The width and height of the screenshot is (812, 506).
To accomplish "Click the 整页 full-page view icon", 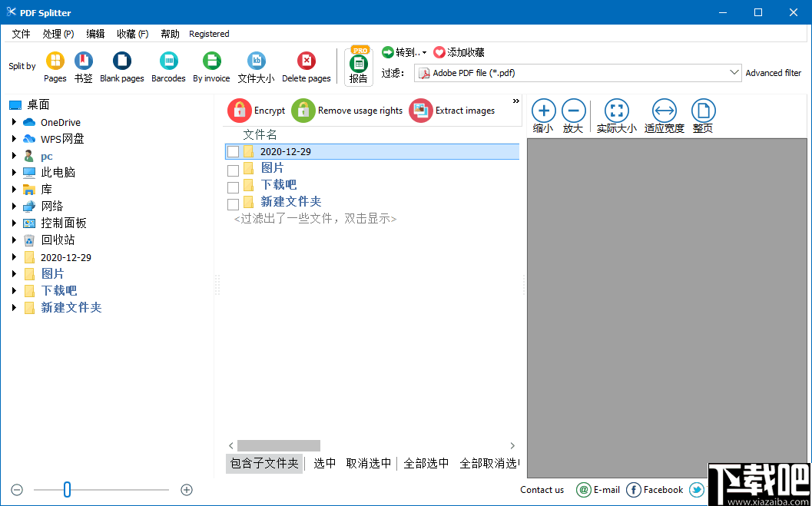I will (703, 110).
